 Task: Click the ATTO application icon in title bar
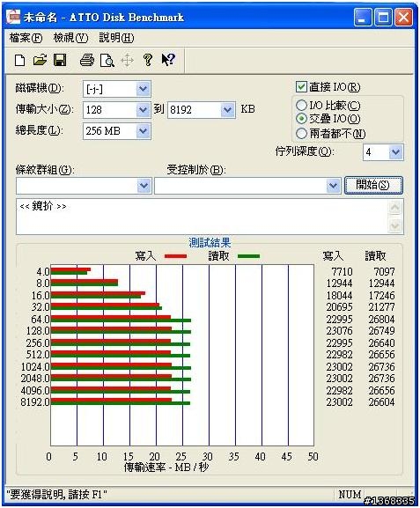pos(13,17)
